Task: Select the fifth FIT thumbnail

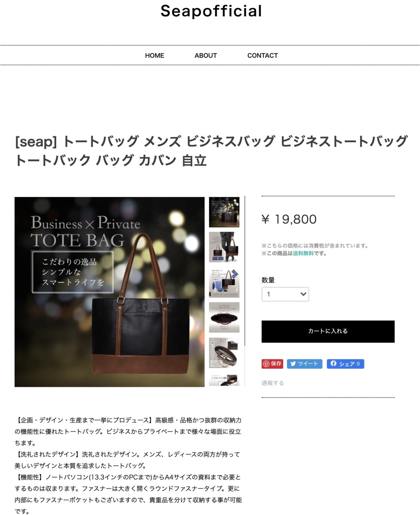Action: [x=224, y=353]
